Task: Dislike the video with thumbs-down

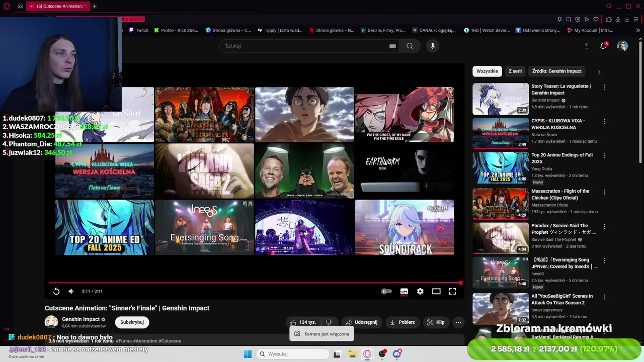Action: click(329, 322)
